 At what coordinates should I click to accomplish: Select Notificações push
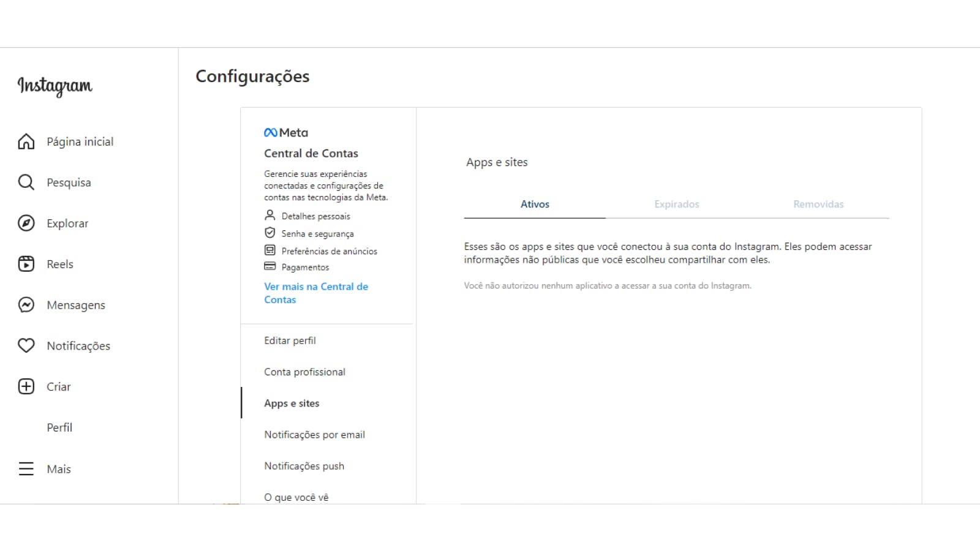[x=304, y=466]
